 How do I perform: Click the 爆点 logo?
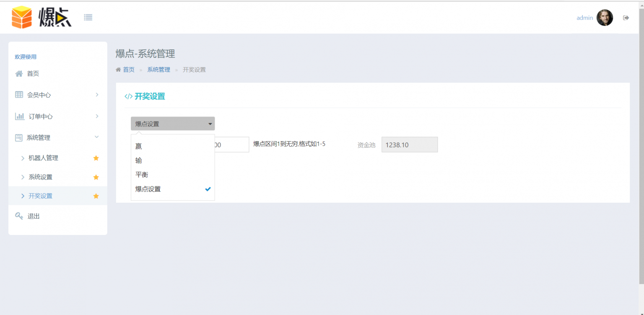(x=42, y=18)
